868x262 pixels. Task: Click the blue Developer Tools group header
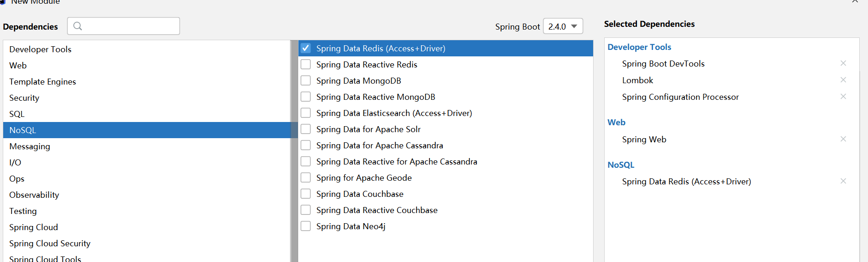[639, 47]
